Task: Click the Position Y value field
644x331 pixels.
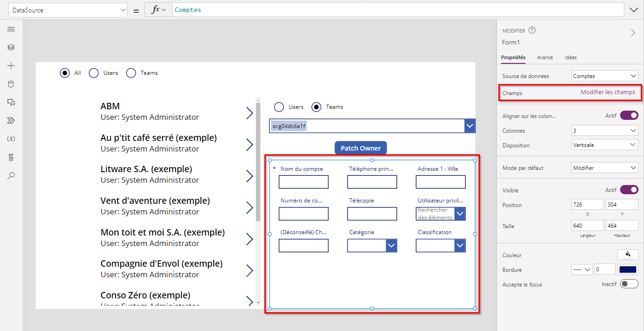Action: [x=622, y=204]
